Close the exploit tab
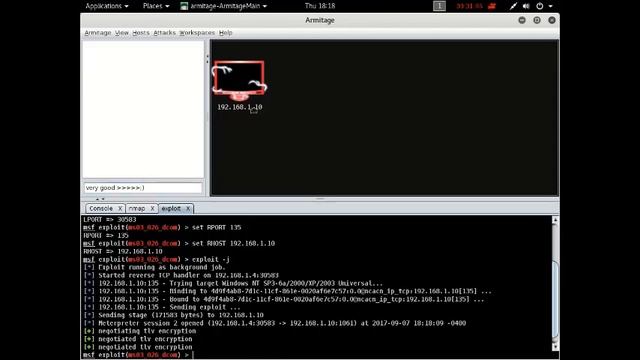 click(188, 209)
